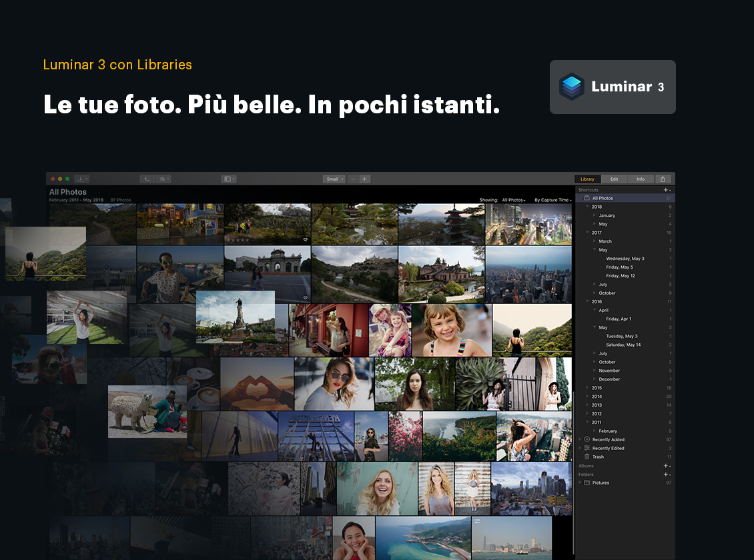Image resolution: width=754 pixels, height=560 pixels.
Task: Select the smiling girl in swimsuit thumbnail
Action: coord(451,330)
